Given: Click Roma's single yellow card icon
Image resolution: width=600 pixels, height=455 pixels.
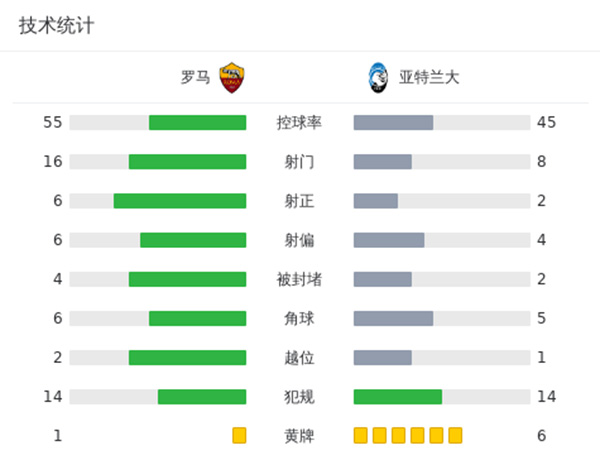Looking at the screenshot, I should pos(239,435).
